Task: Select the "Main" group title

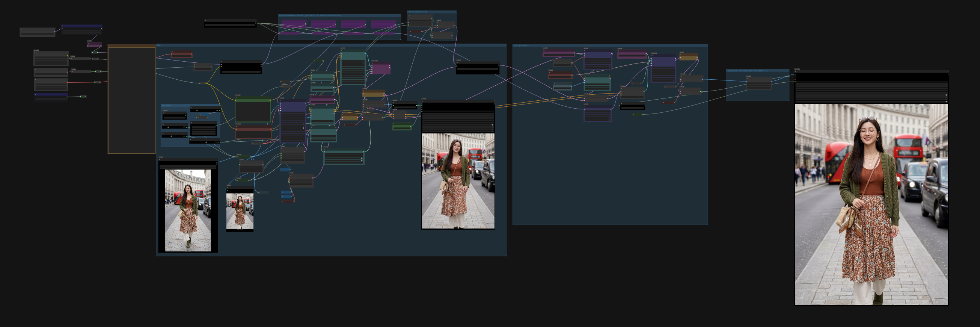Action: tap(159, 45)
